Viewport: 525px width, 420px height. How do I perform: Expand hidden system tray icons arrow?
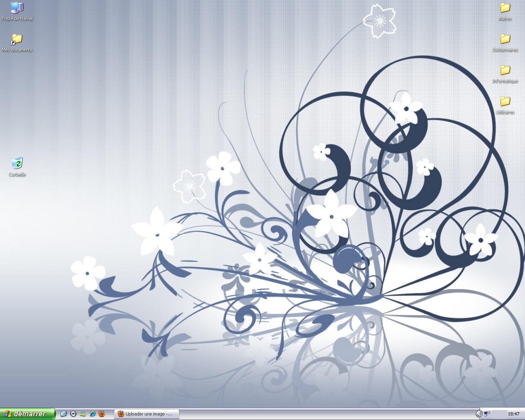[x=479, y=414]
